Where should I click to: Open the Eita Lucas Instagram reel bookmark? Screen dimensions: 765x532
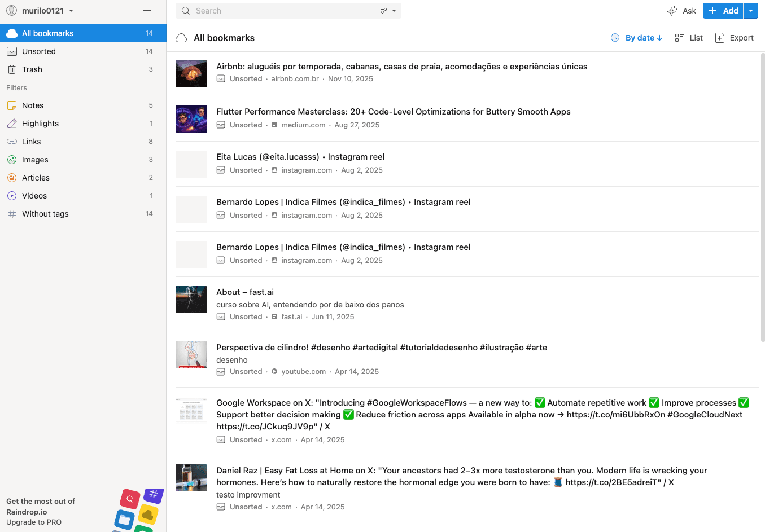coord(300,157)
